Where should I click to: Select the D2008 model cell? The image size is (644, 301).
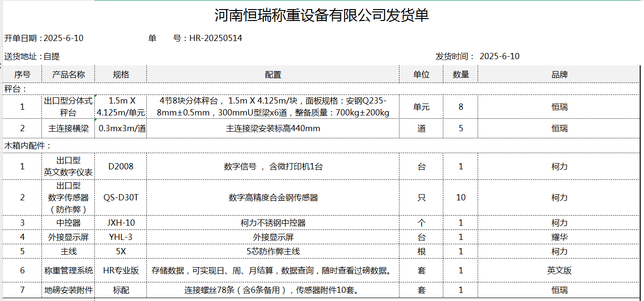121,166
